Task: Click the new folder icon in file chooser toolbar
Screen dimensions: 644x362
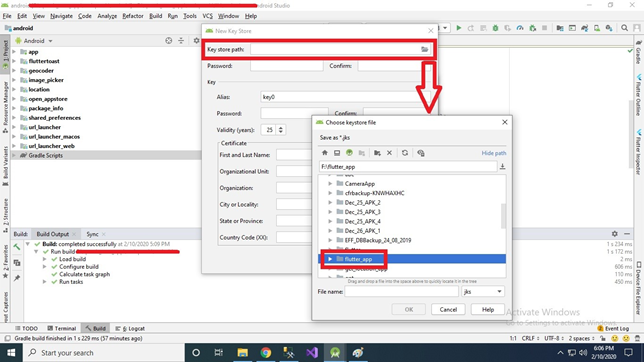Action: (377, 153)
